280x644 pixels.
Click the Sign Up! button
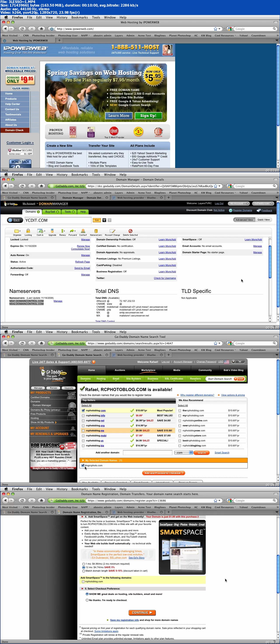point(148,116)
